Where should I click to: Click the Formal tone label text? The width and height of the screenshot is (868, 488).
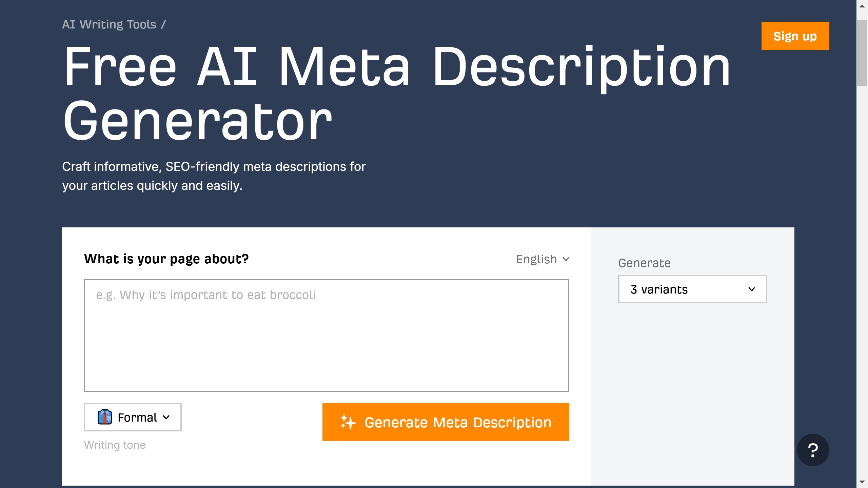point(137,418)
